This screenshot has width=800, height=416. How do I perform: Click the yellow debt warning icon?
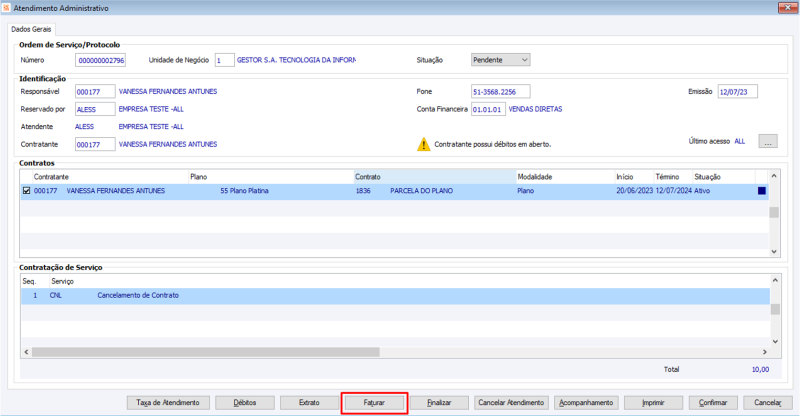tap(423, 144)
